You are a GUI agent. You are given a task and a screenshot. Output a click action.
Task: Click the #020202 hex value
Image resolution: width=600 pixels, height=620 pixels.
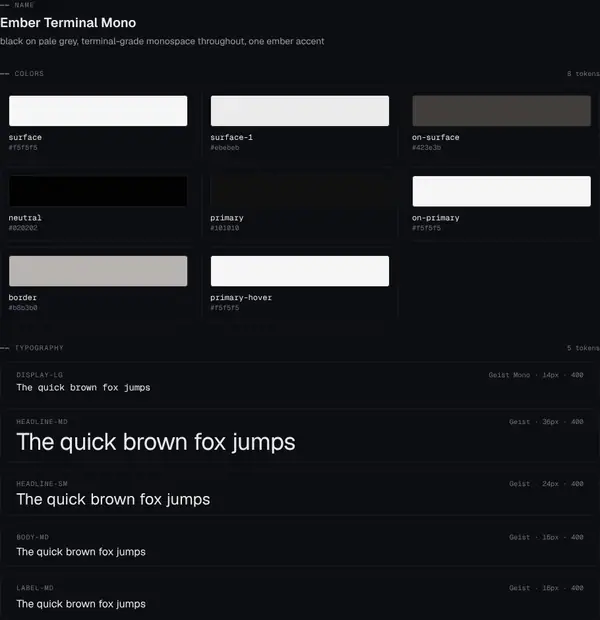23,228
